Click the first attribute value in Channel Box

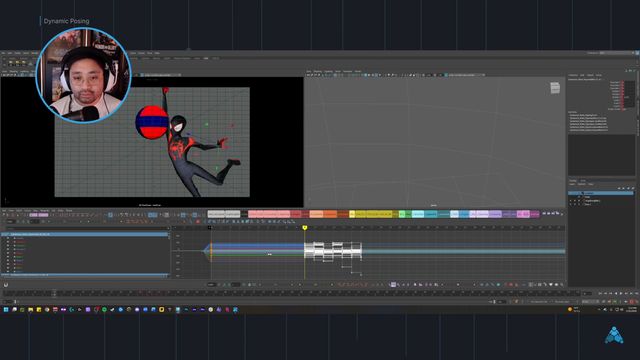(x=628, y=83)
